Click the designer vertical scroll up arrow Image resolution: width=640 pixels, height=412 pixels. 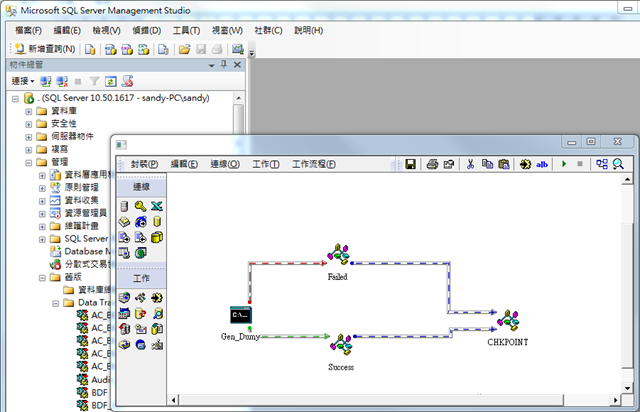(627, 179)
